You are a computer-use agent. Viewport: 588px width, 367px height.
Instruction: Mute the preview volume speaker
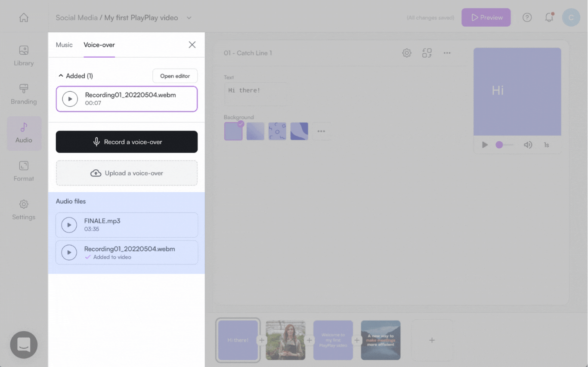pos(528,145)
